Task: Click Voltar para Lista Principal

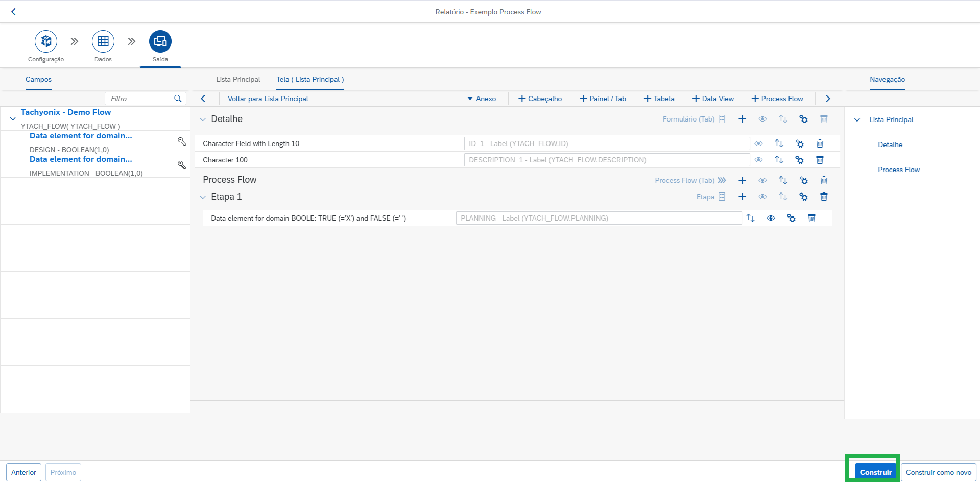Action: point(268,99)
